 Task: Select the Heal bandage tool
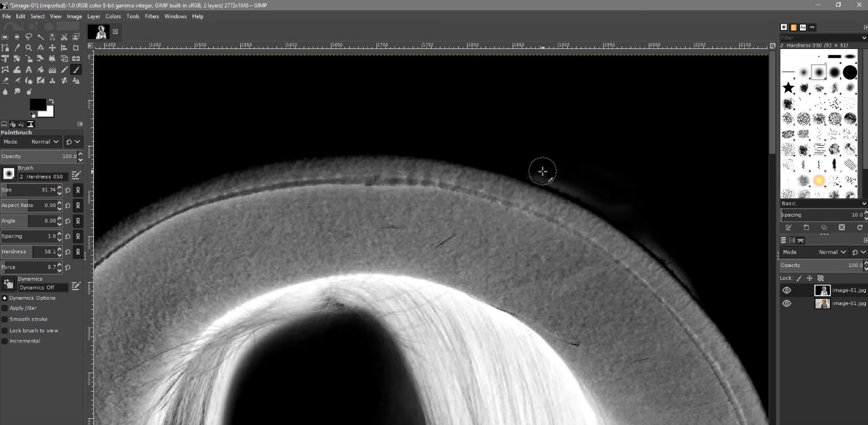click(x=64, y=80)
